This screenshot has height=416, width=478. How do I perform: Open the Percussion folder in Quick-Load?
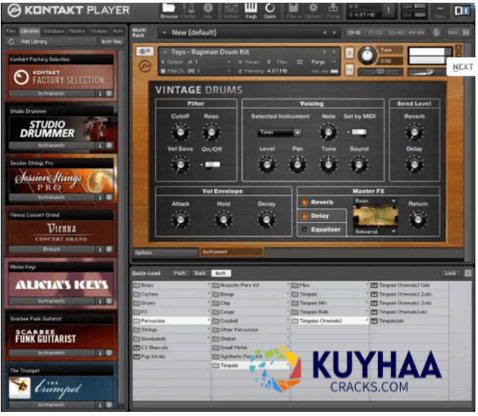point(171,321)
